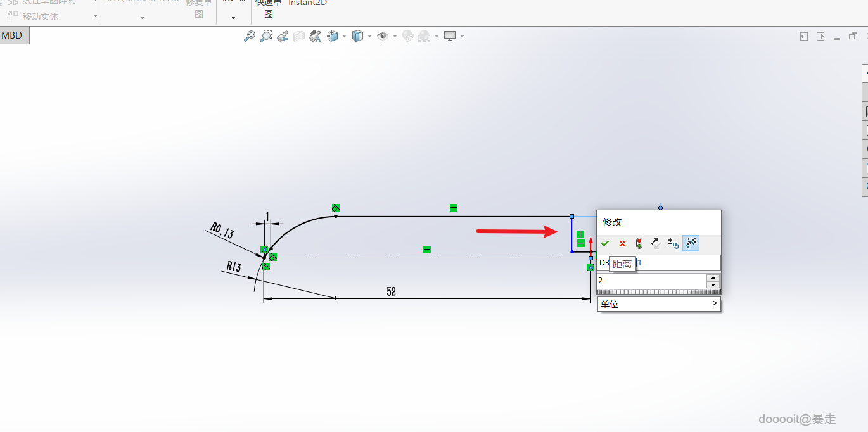868x432 pixels.
Task: Click the View Settings monitor icon
Action: tap(450, 36)
